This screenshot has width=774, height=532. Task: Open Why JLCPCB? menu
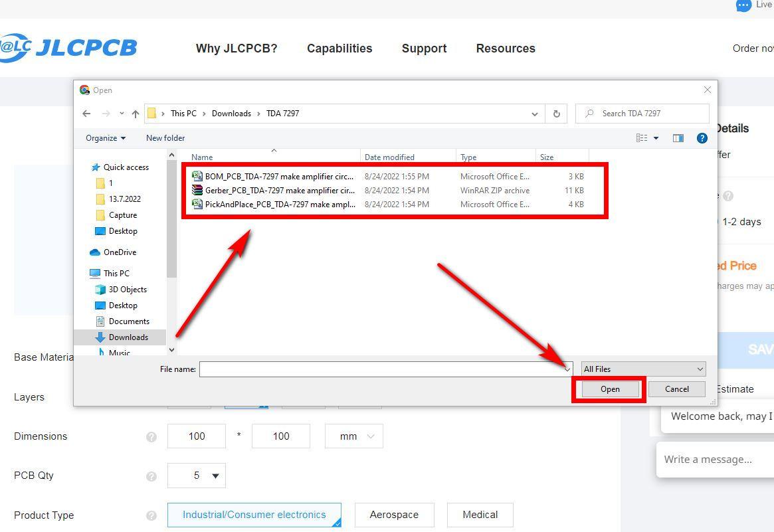[x=237, y=48]
